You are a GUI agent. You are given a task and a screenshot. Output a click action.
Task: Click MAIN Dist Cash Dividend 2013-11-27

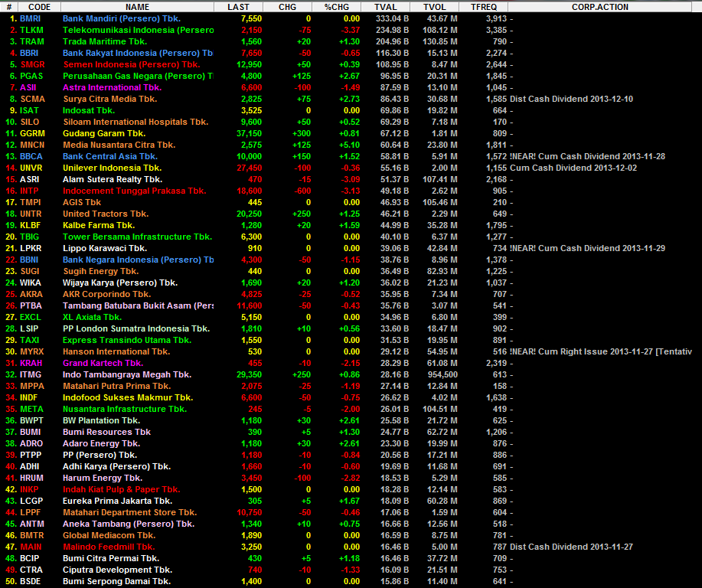click(571, 547)
